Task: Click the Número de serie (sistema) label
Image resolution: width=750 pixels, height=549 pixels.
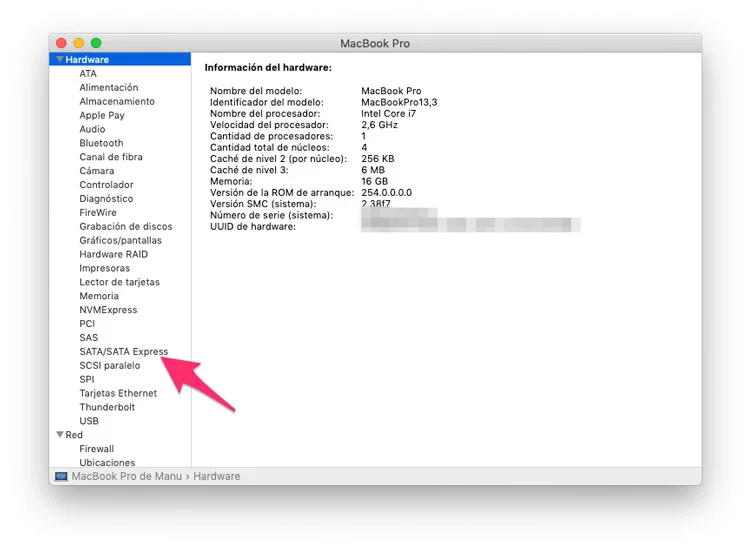Action: point(272,215)
